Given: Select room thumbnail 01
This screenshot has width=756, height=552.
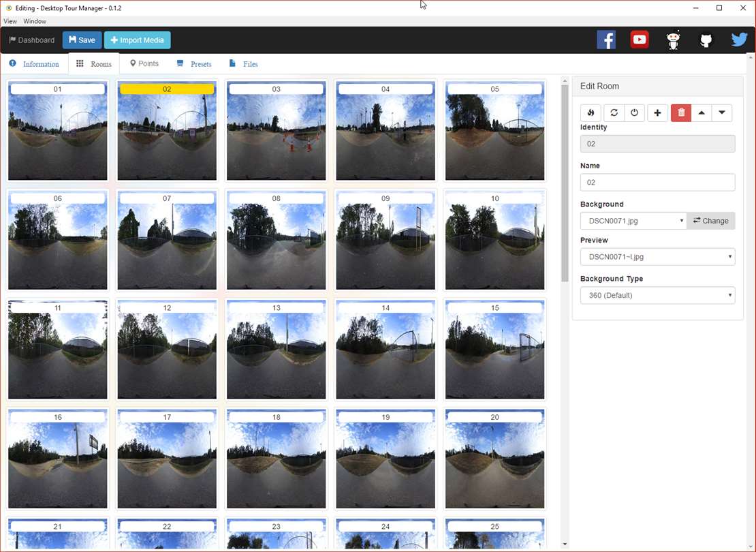Looking at the screenshot, I should tap(58, 130).
